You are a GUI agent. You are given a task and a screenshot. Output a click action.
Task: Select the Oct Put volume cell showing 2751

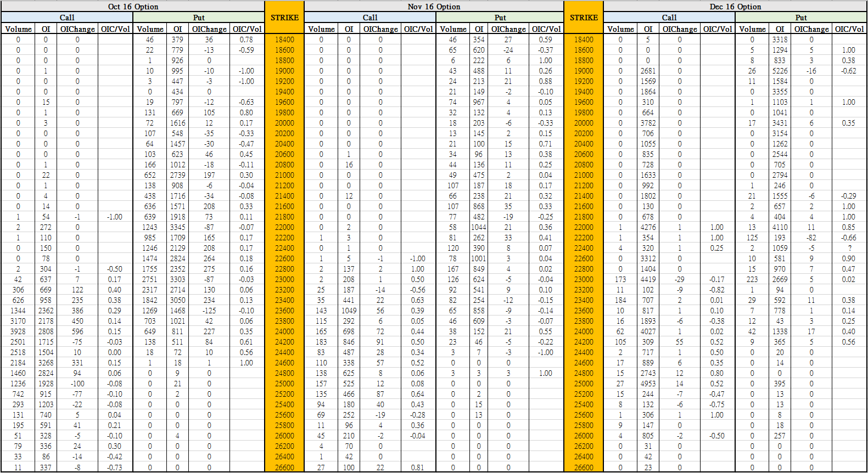tap(150, 279)
